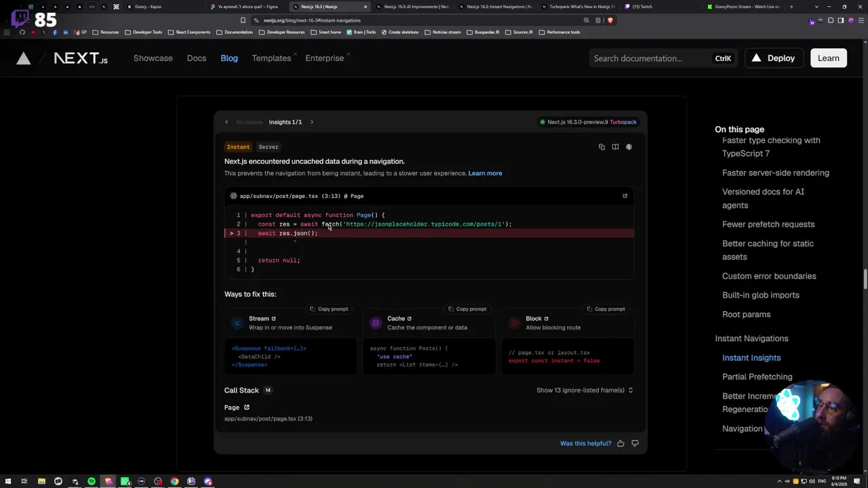Click the thumbs up helpful icon
This screenshot has width=868, height=488.
(620, 443)
